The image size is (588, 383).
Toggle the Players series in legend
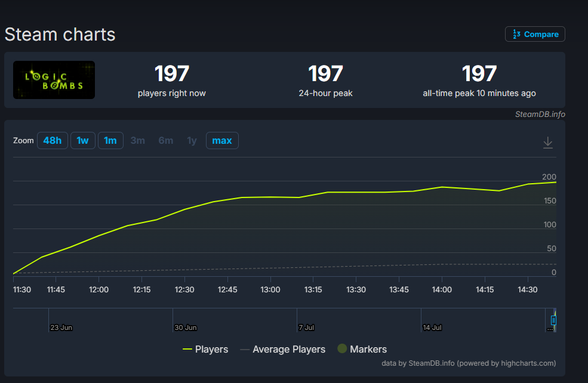[x=205, y=349]
